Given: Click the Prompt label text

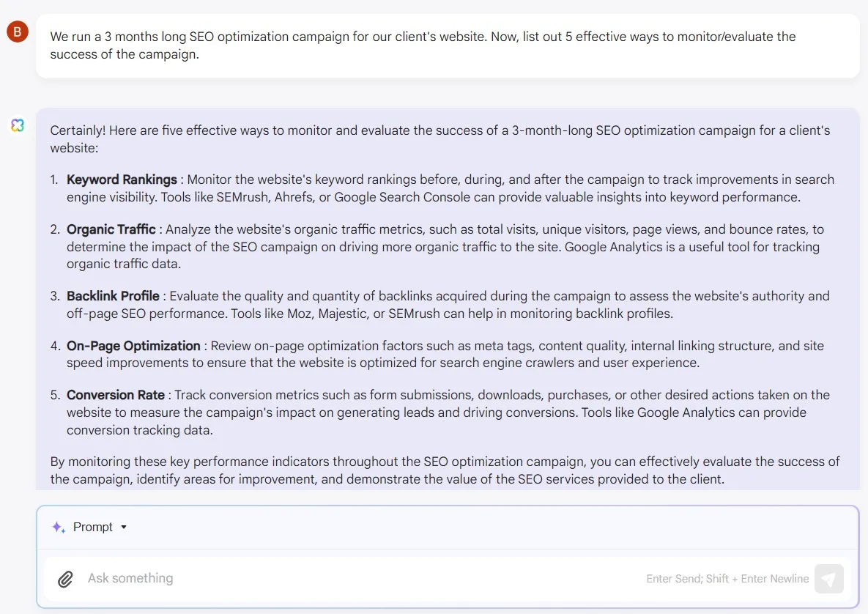Looking at the screenshot, I should coord(93,527).
